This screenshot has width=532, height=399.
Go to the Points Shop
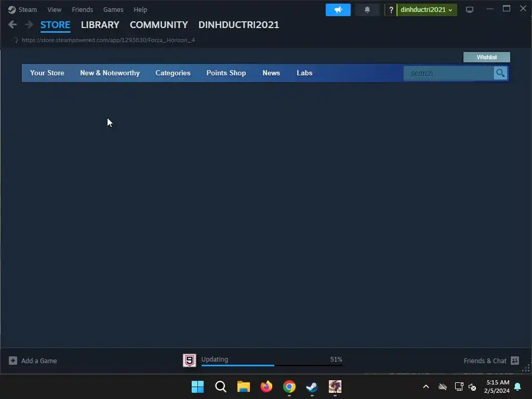tap(226, 73)
